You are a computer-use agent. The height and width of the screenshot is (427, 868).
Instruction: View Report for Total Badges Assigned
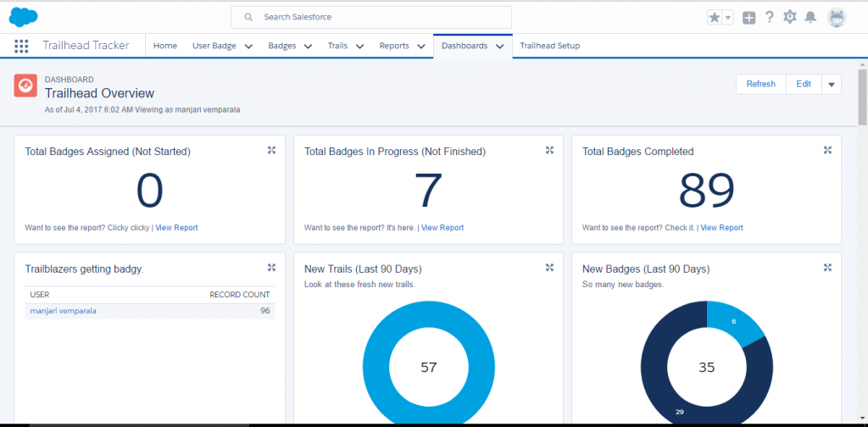point(176,227)
